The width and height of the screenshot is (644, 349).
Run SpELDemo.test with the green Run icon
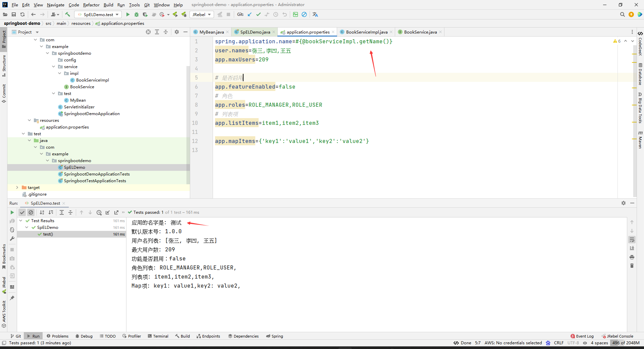(128, 14)
